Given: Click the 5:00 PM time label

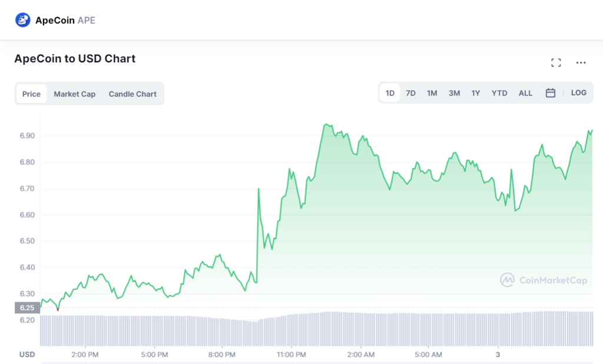Looking at the screenshot, I should click(154, 355).
